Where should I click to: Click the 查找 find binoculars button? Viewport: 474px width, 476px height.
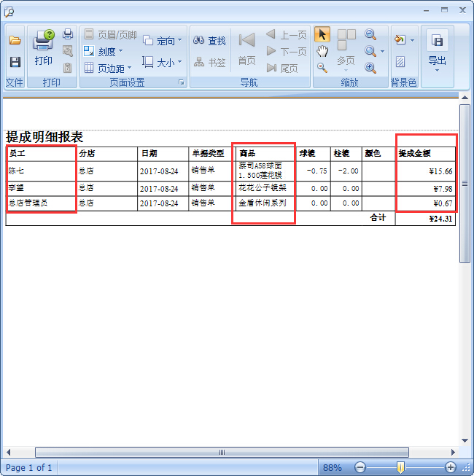point(209,40)
